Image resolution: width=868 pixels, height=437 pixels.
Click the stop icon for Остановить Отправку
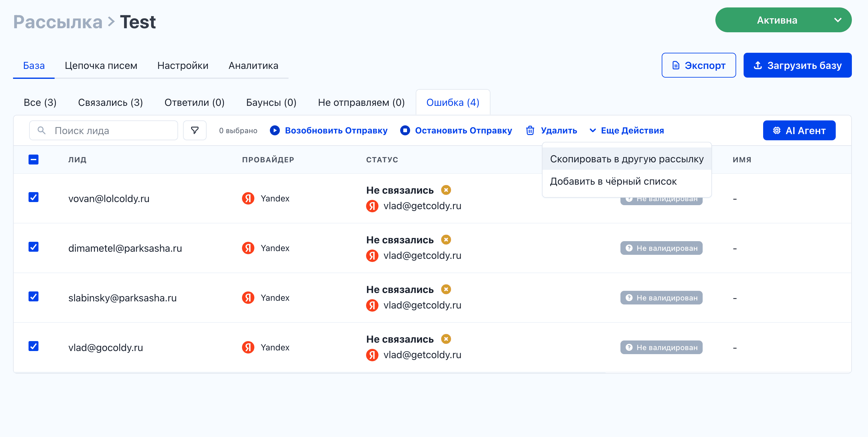tap(405, 130)
